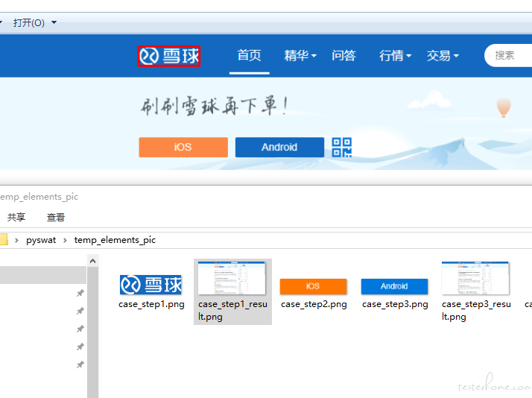This screenshot has height=398, width=532.
Task: Click the case_step3.png file name
Action: [x=395, y=304]
